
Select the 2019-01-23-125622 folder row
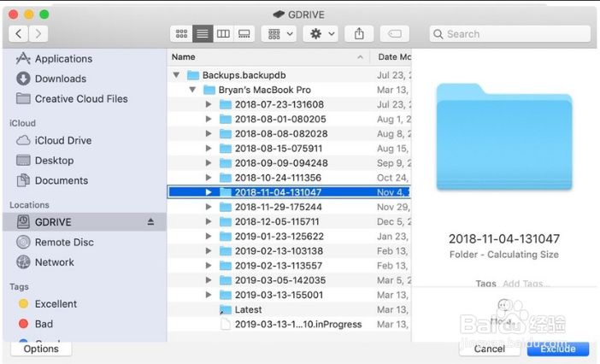[x=289, y=237]
